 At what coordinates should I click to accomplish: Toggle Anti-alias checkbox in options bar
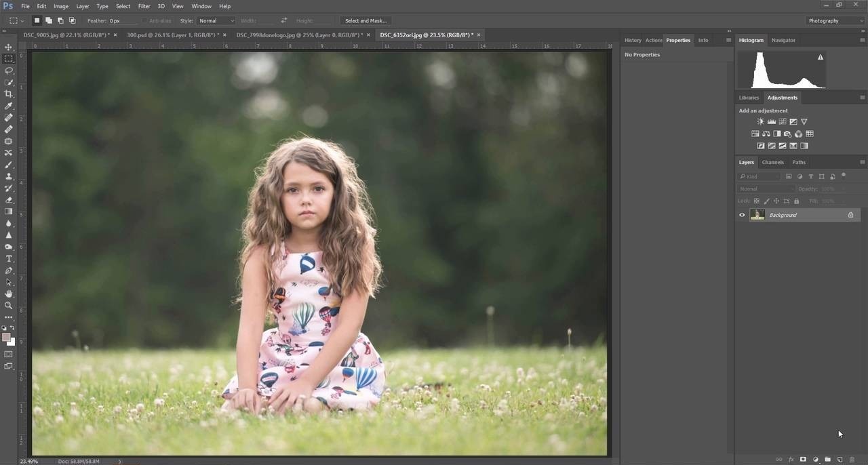[145, 21]
